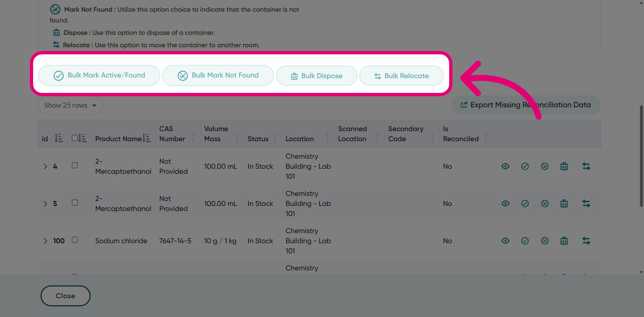View details eye icon for Sodium chloride row
The image size is (644, 317).
tap(505, 241)
